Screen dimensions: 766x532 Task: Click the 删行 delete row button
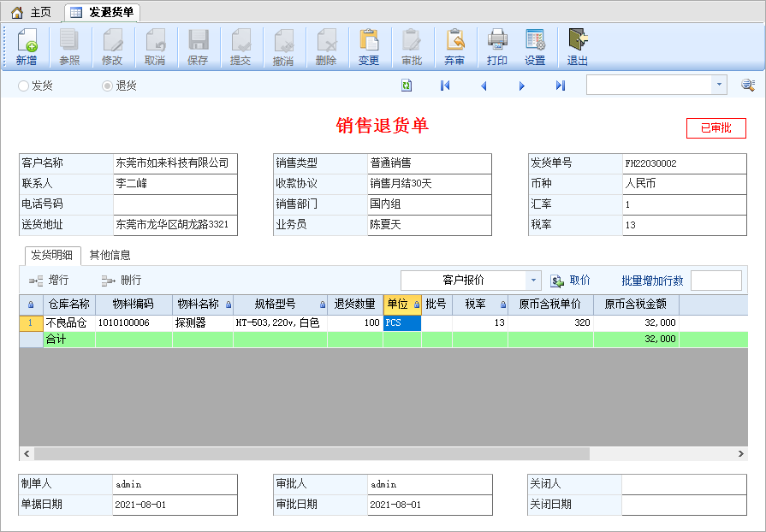click(x=122, y=281)
